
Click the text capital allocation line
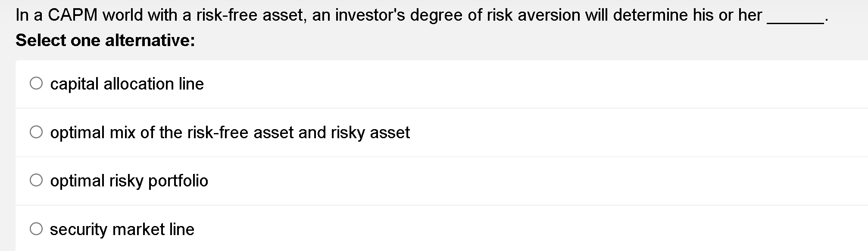127,84
